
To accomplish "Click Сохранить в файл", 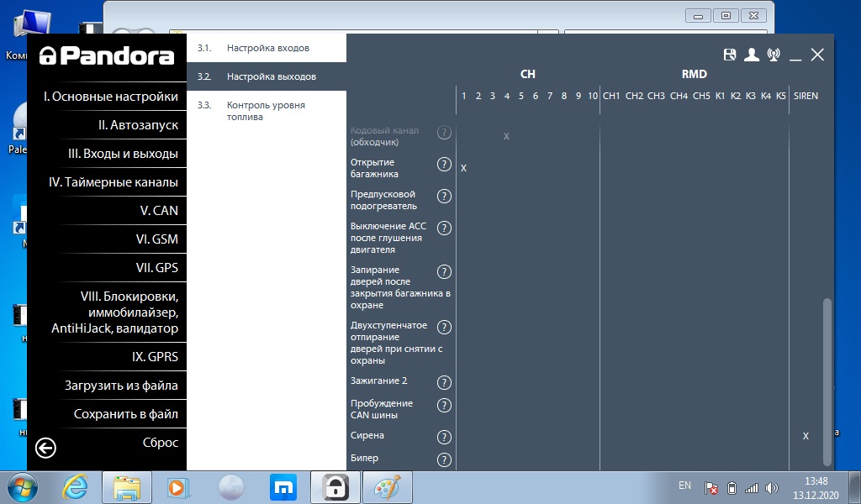I will coord(125,414).
